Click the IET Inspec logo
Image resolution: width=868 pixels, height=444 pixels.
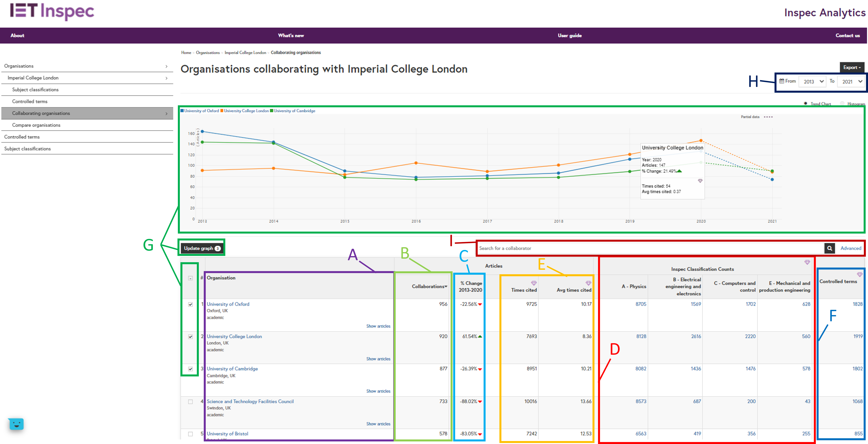[x=52, y=11]
